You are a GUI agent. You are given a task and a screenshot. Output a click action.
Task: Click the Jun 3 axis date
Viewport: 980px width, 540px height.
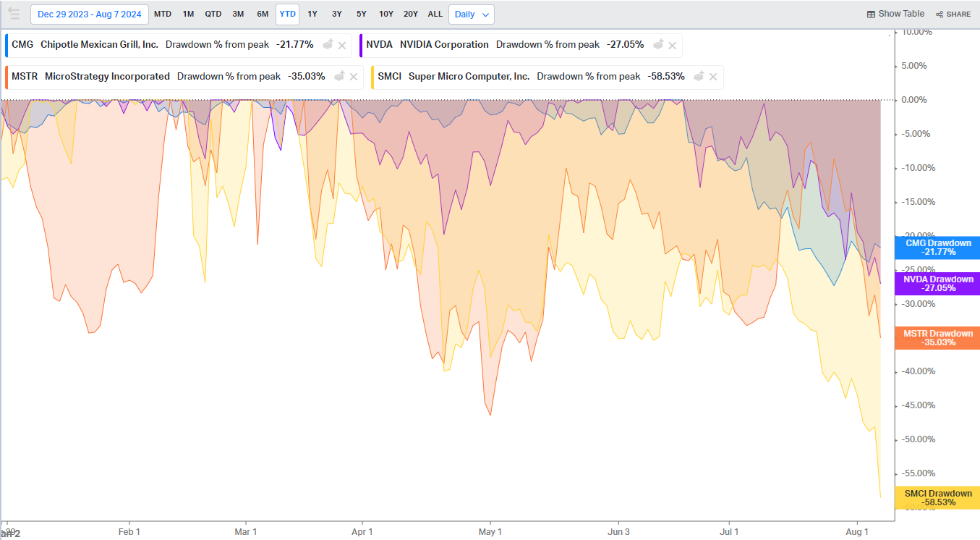(x=618, y=531)
